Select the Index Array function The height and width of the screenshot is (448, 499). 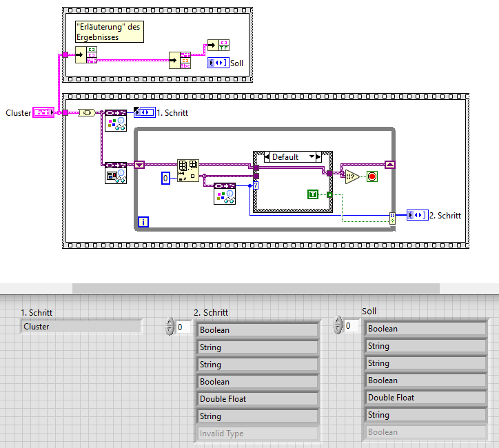[x=188, y=170]
